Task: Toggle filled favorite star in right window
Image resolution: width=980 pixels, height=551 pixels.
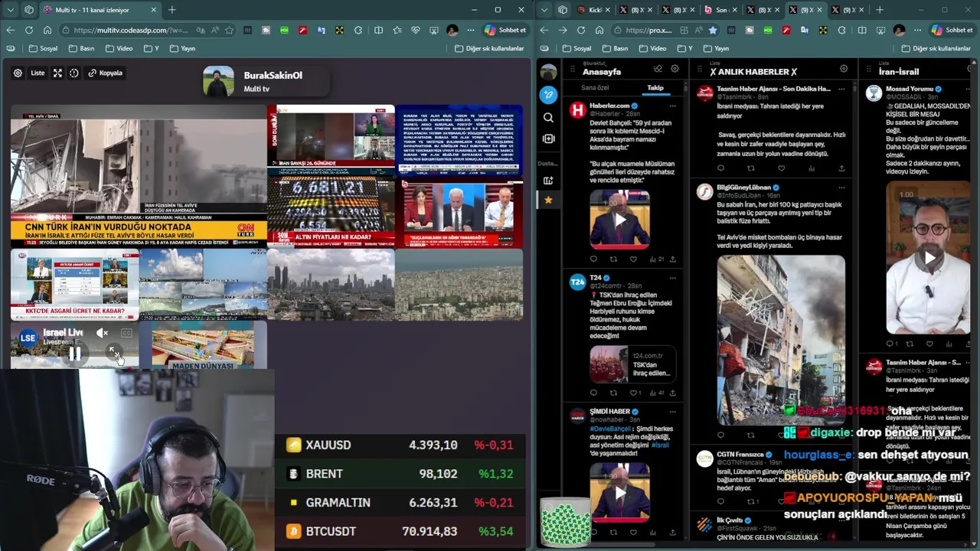Action: pos(713,30)
